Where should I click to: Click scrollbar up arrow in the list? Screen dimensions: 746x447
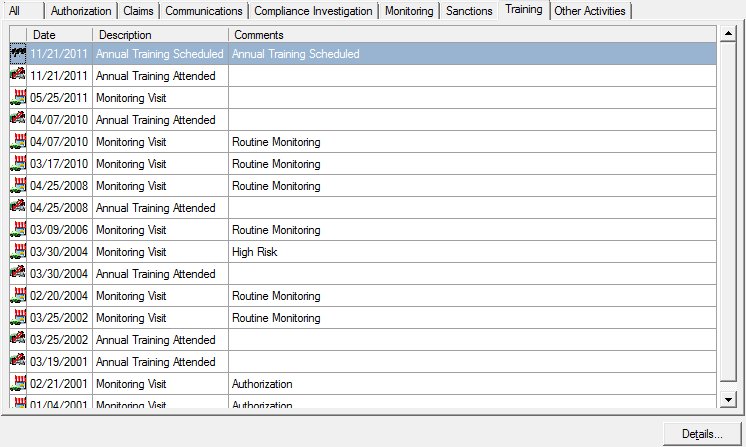[727, 35]
